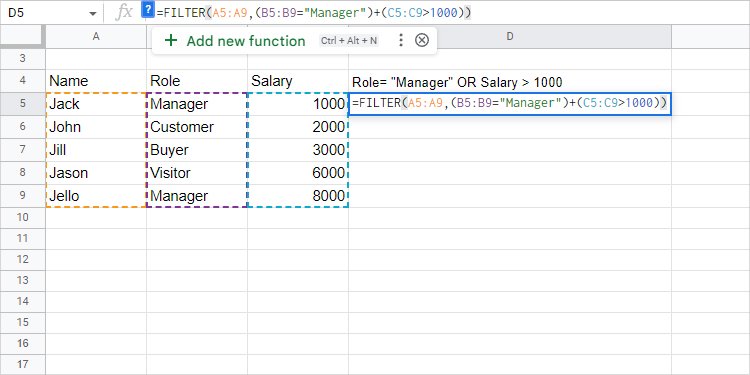Click the Role header cell

197,81
